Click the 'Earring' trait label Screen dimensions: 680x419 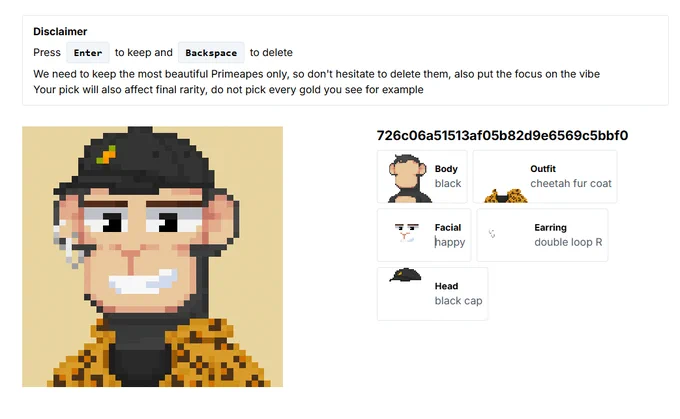tap(550, 227)
